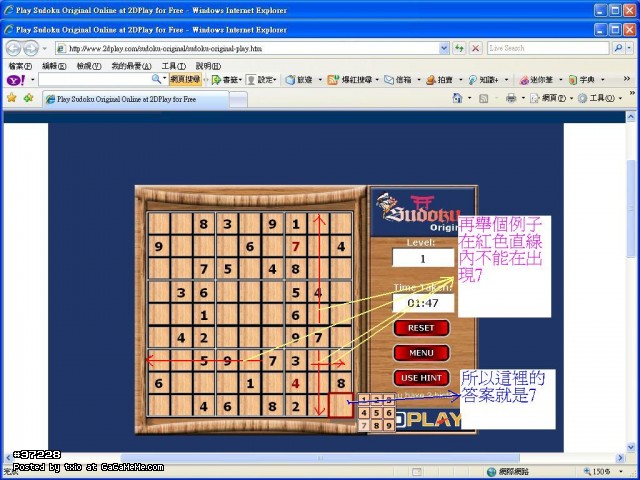Click the 知識+ toolbar item
This screenshot has height=480, width=640.
pyautogui.click(x=483, y=80)
